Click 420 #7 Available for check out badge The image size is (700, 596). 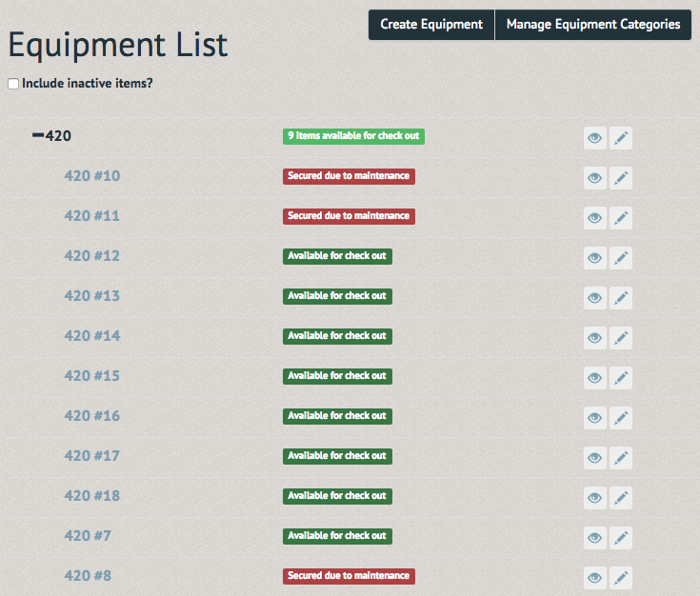pyautogui.click(x=337, y=536)
